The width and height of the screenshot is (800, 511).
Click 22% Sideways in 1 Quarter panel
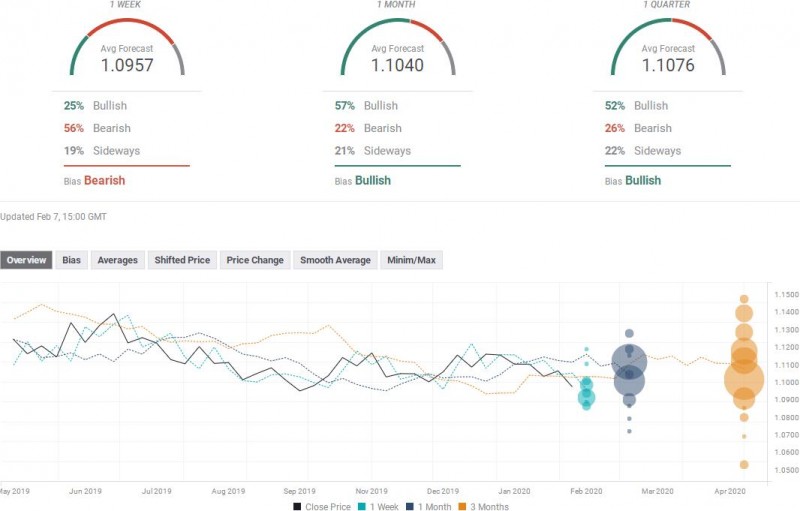643,150
